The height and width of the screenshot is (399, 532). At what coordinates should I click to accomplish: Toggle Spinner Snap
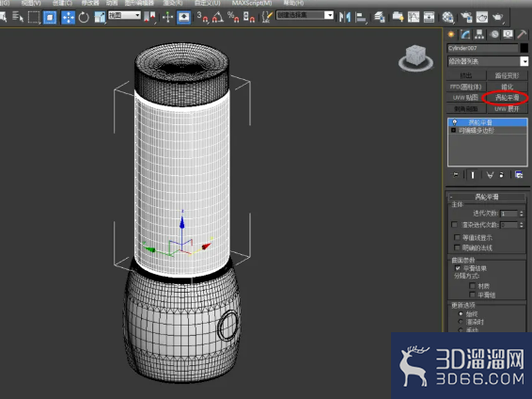click(x=249, y=17)
